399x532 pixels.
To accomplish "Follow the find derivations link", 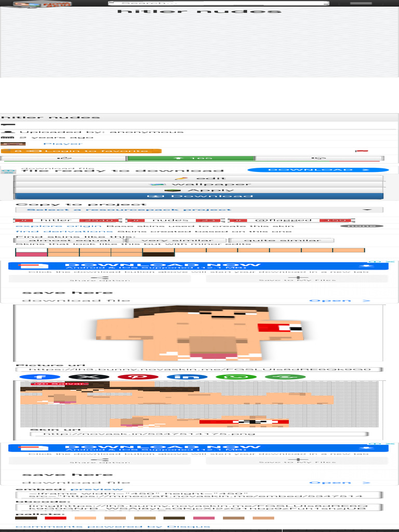I will click(64, 231).
